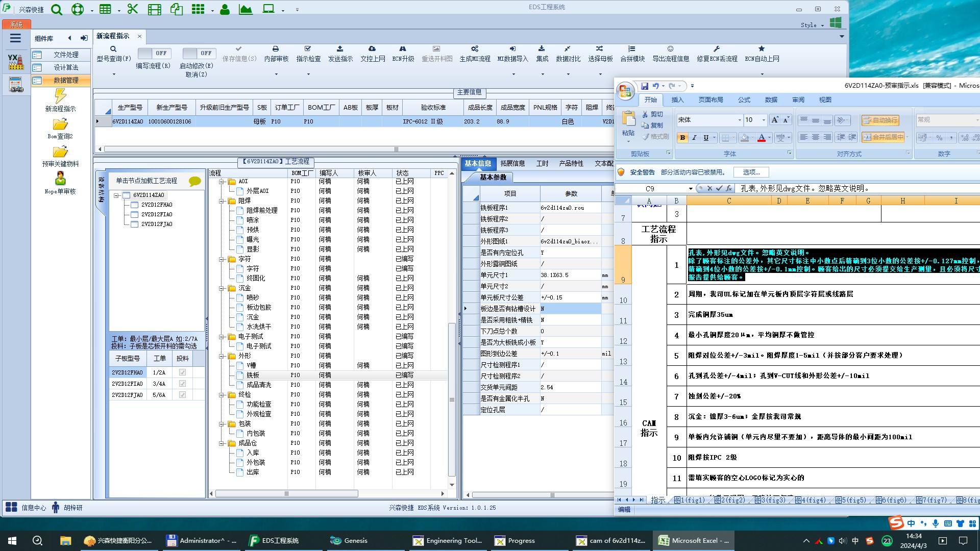Click the Excel font color A swatch

pos(761,137)
